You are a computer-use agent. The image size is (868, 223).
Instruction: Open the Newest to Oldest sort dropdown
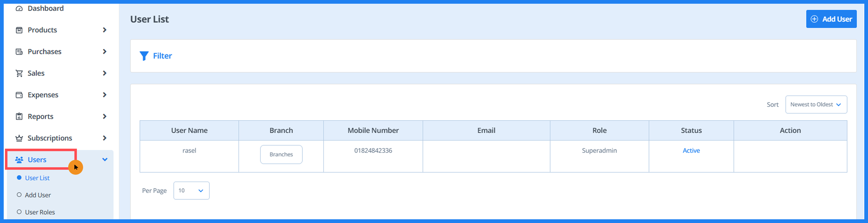click(816, 104)
